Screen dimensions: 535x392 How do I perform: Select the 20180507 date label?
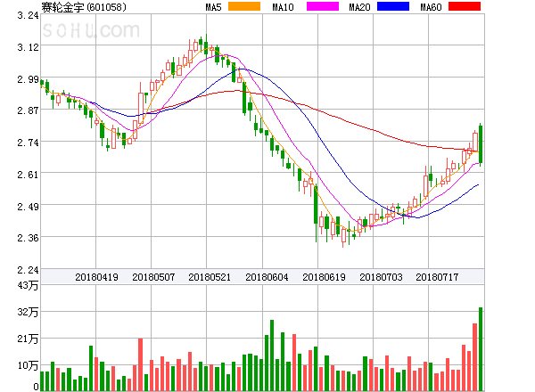click(x=153, y=277)
